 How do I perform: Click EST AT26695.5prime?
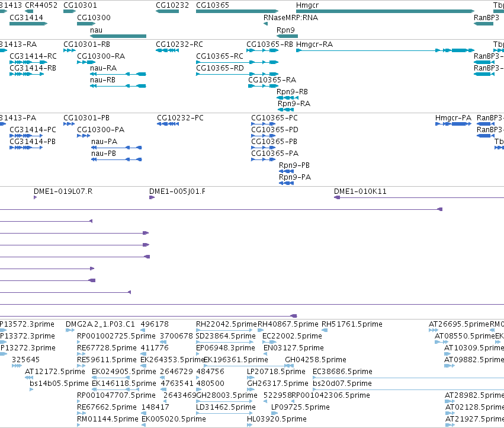[x=458, y=324]
